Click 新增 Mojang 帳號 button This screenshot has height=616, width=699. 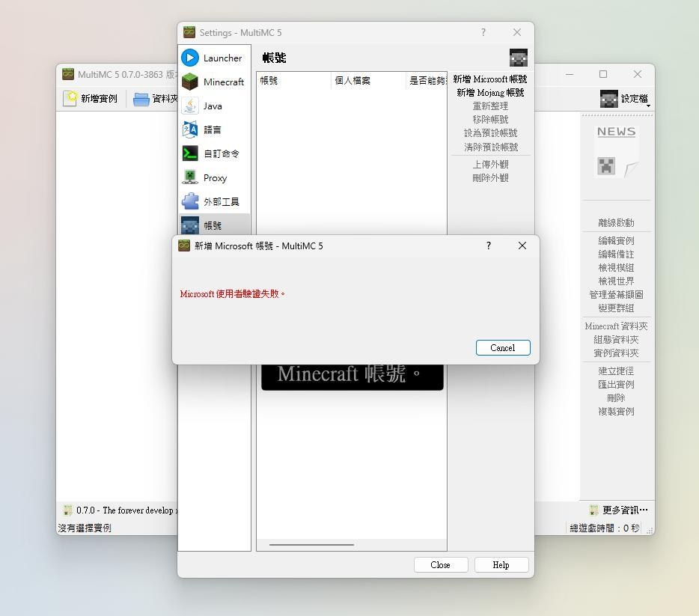click(490, 93)
